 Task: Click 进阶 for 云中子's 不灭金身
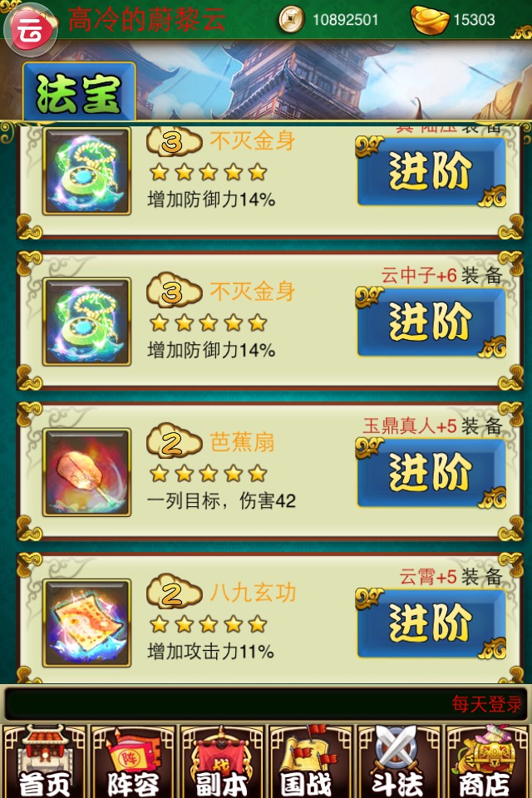coord(431,322)
